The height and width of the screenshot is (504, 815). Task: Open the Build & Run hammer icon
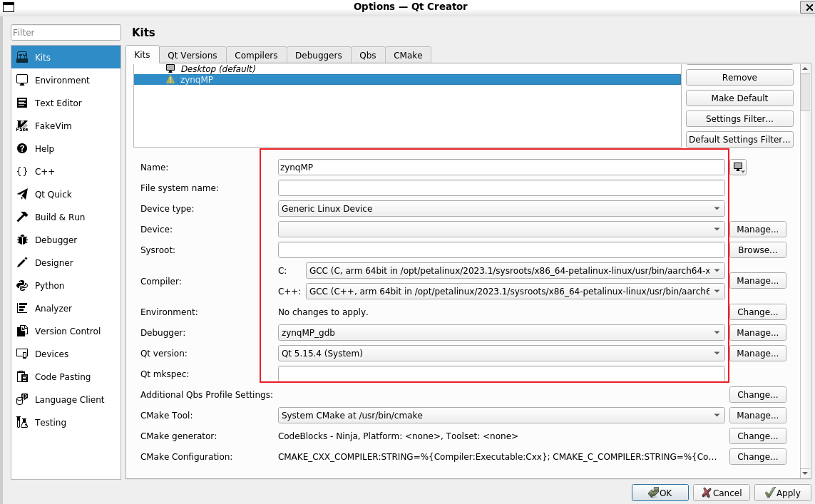[22, 217]
